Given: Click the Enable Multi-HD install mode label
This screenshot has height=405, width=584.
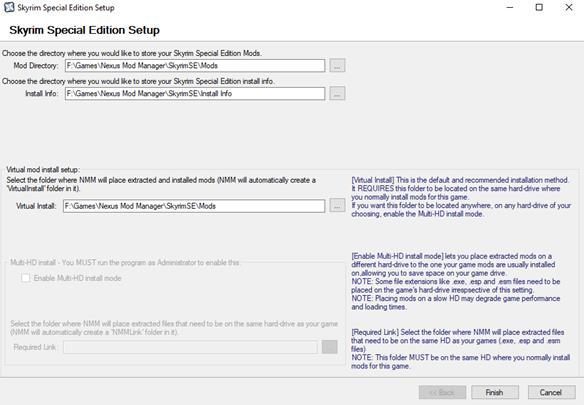Looking at the screenshot, I should pyautogui.click(x=77, y=278).
